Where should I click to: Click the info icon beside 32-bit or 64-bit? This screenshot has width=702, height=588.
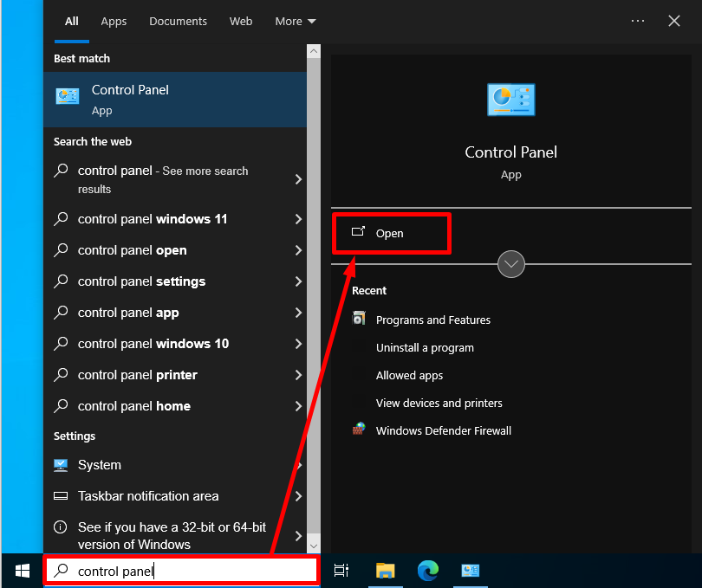(61, 527)
